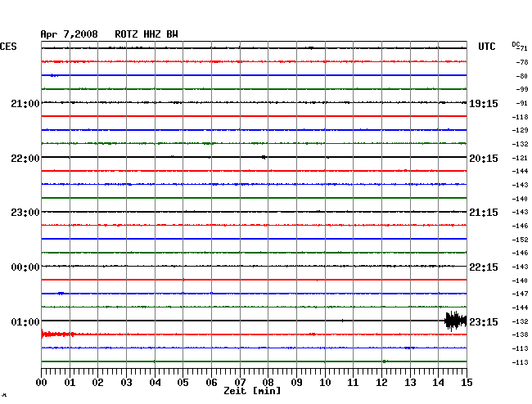The image size is (532, 404).
Task: Click the DC offset value '-147'
Action: pos(520,294)
